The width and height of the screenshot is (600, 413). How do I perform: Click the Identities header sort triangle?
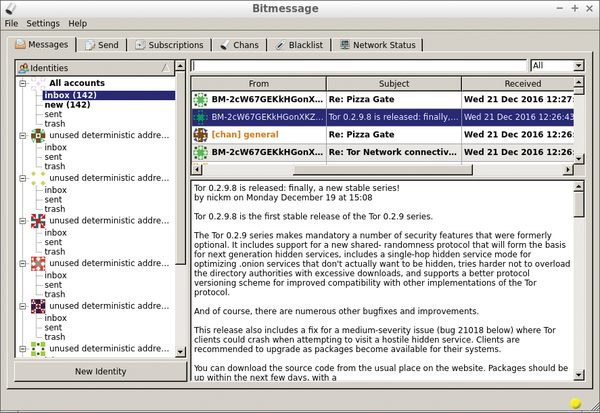166,68
